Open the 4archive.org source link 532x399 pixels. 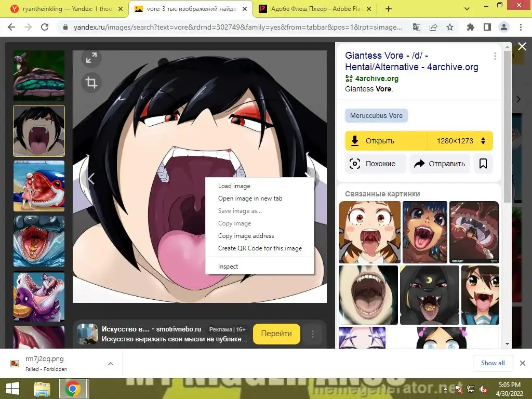[x=377, y=78]
